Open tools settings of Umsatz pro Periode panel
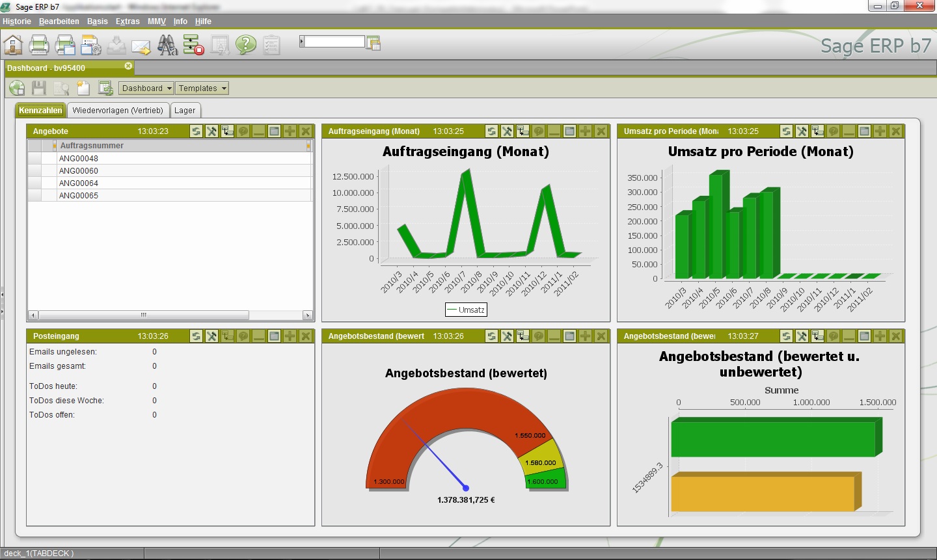This screenshot has width=937, height=560. (802, 131)
